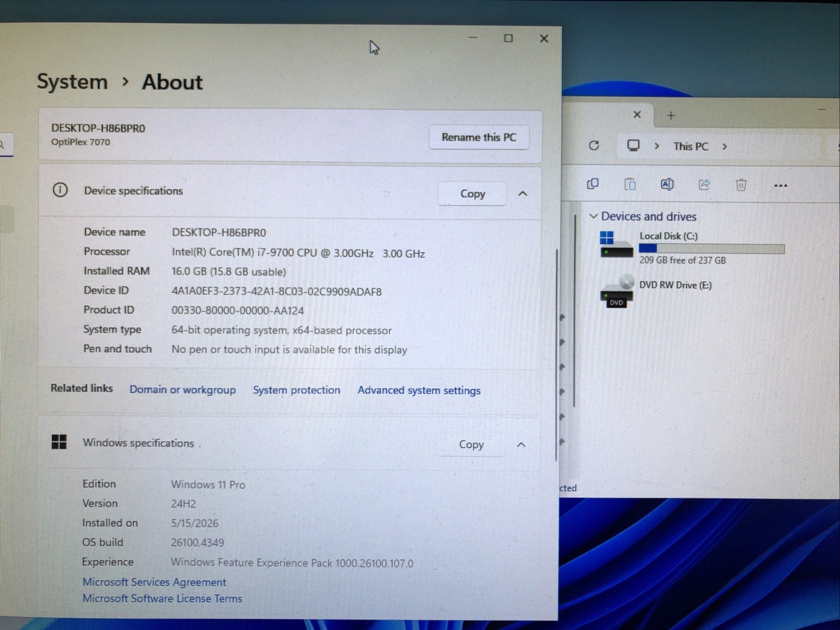Open the Microsoft Services Agreement link
The width and height of the screenshot is (840, 630).
click(154, 582)
